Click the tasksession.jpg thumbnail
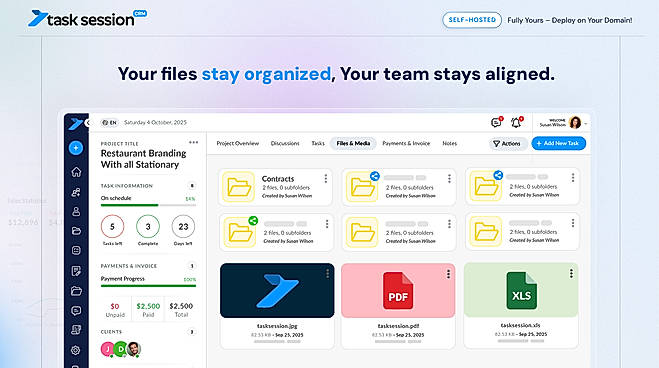The height and width of the screenshot is (368, 659). (277, 290)
